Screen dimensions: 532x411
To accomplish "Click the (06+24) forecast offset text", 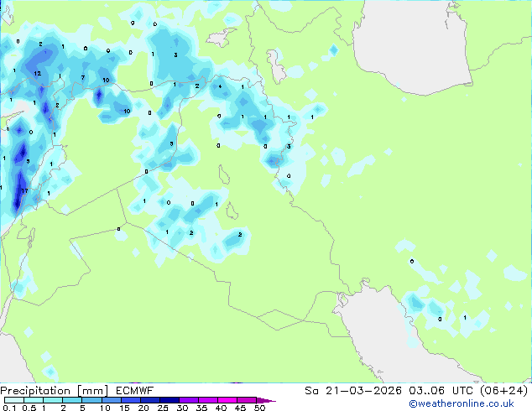I will click(x=504, y=391).
